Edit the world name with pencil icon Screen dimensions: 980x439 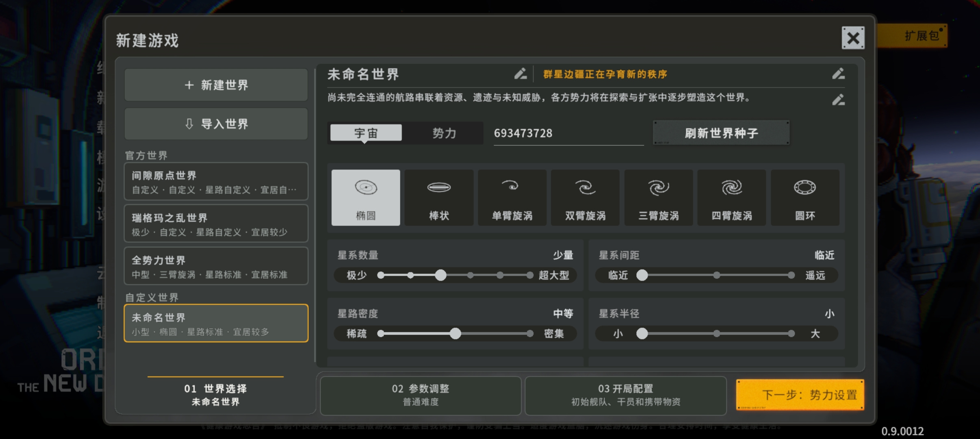coord(520,74)
